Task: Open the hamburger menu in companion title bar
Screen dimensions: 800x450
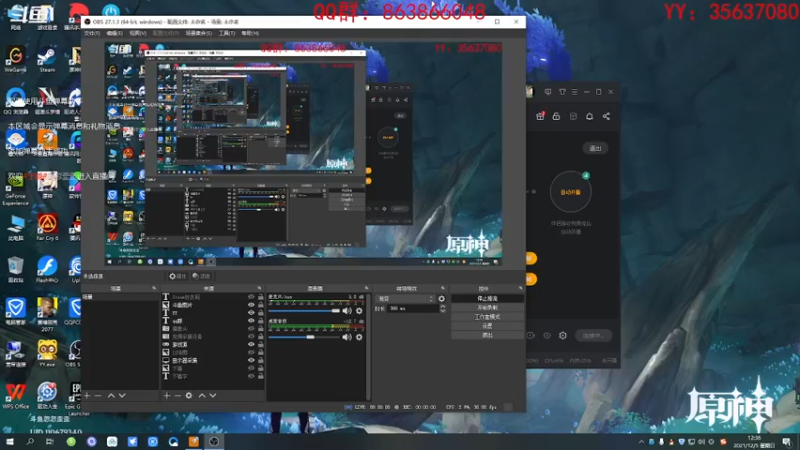Action: tap(574, 92)
